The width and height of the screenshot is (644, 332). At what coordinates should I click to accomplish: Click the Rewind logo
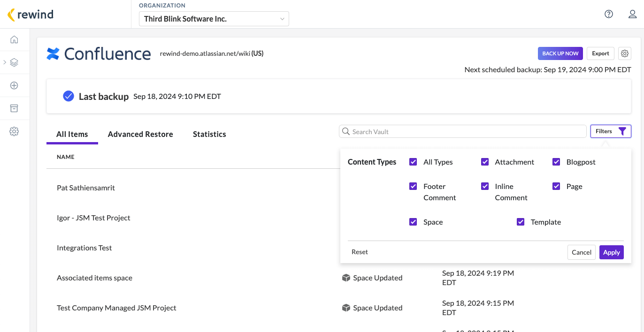(31, 15)
